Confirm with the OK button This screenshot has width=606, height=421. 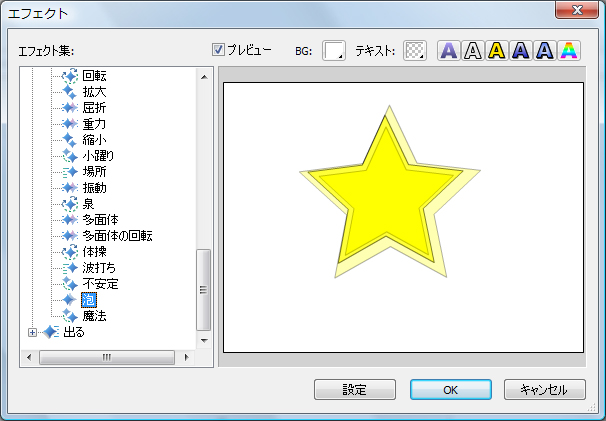[x=451, y=389]
